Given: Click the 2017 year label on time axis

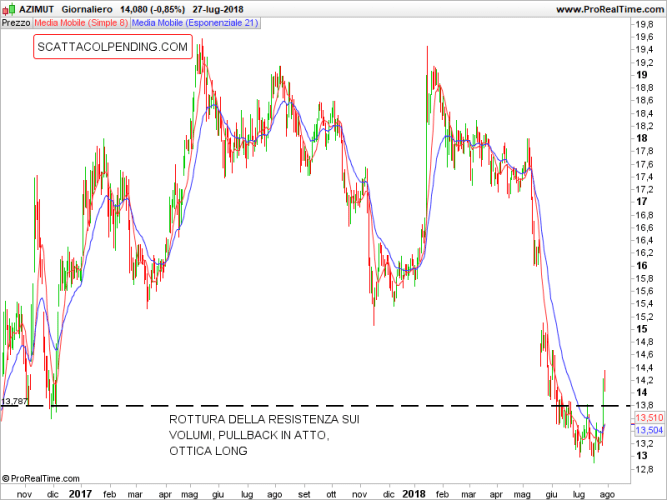Looking at the screenshot, I should pyautogui.click(x=80, y=494).
